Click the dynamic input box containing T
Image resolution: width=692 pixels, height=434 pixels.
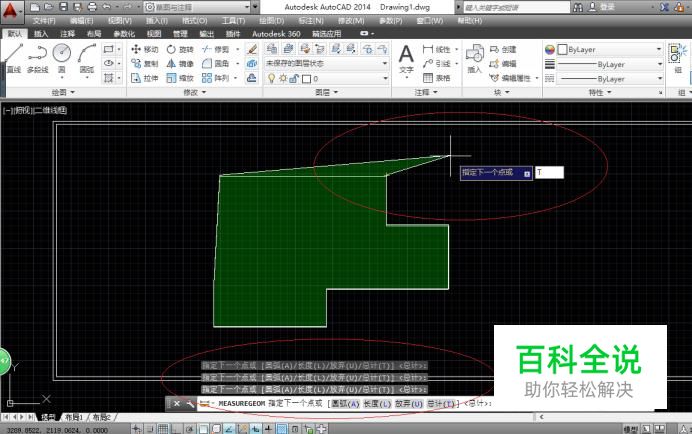pyautogui.click(x=549, y=172)
